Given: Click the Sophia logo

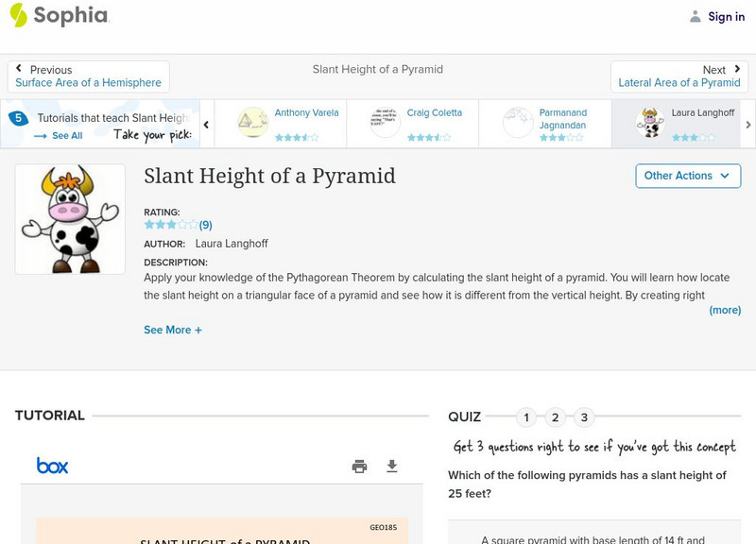Looking at the screenshot, I should coord(59,16).
